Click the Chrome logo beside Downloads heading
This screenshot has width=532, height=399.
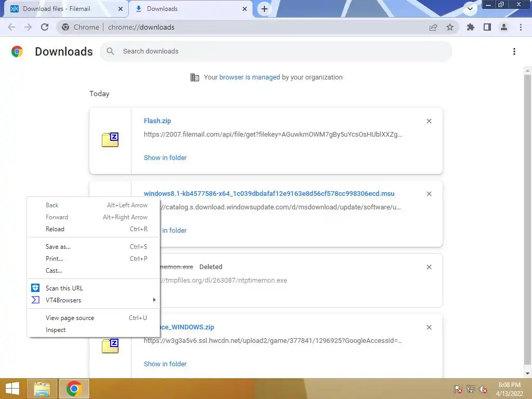pos(17,51)
